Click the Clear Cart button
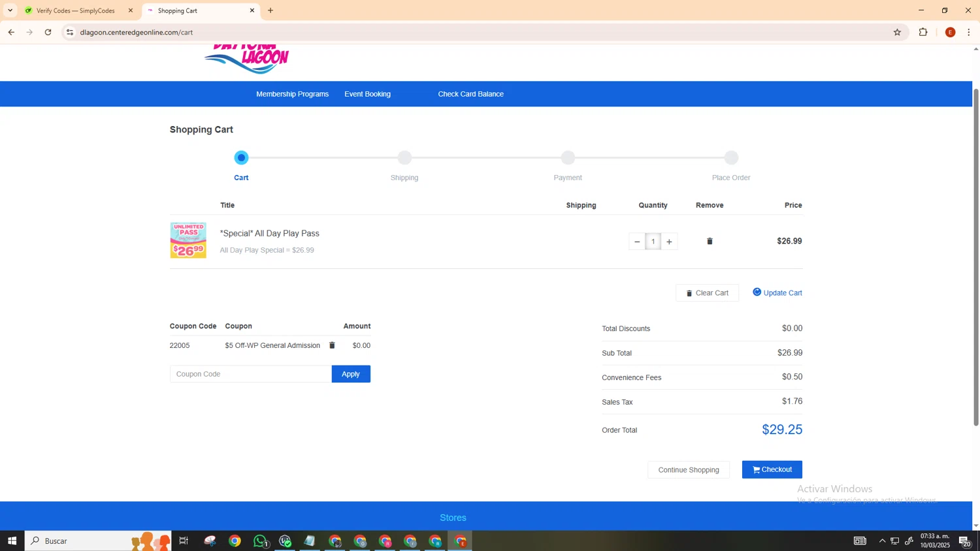 coord(707,293)
